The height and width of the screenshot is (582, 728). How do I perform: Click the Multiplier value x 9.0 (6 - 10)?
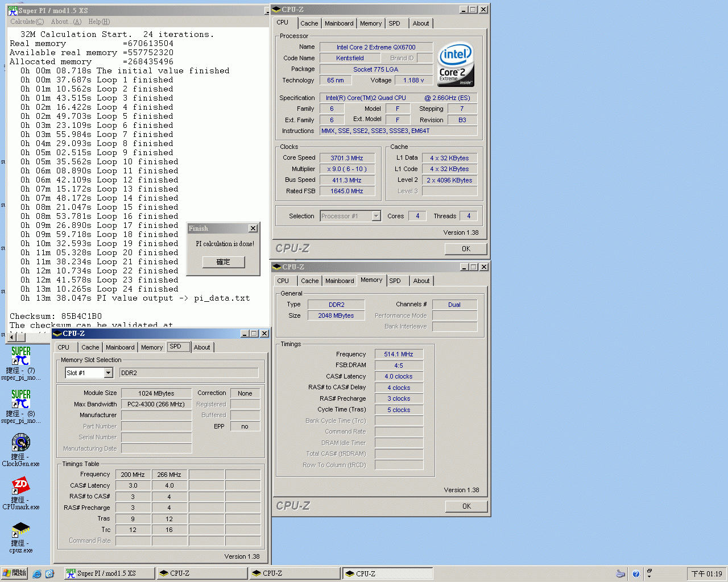[x=347, y=169]
